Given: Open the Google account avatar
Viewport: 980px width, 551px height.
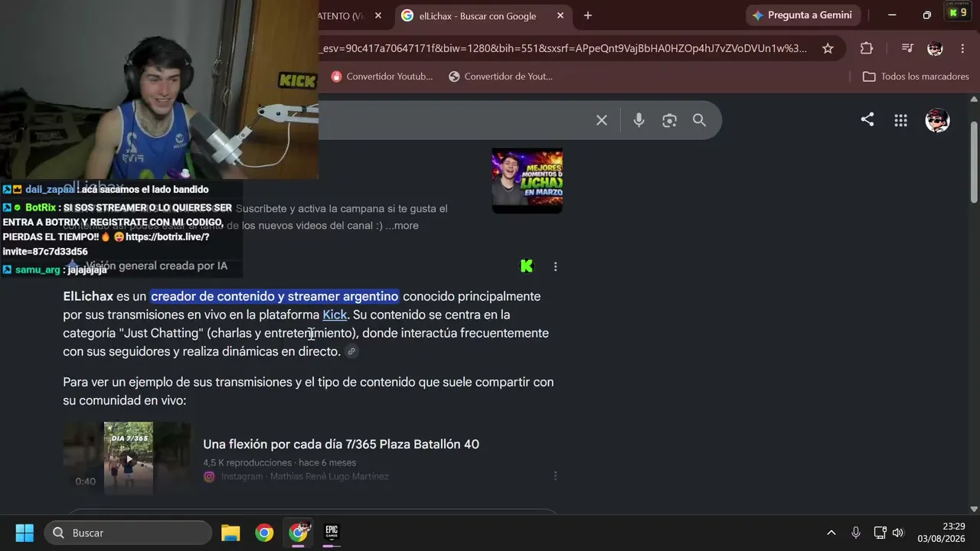Looking at the screenshot, I should (x=937, y=120).
